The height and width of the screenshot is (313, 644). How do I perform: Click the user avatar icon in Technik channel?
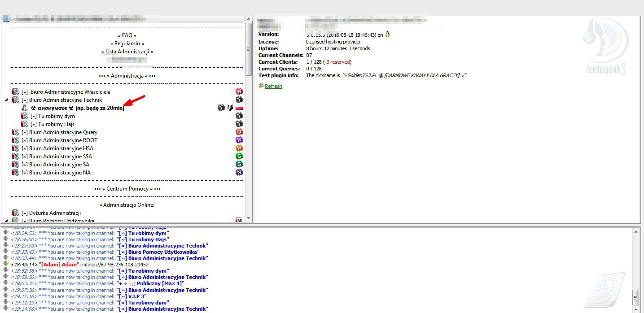(25, 108)
